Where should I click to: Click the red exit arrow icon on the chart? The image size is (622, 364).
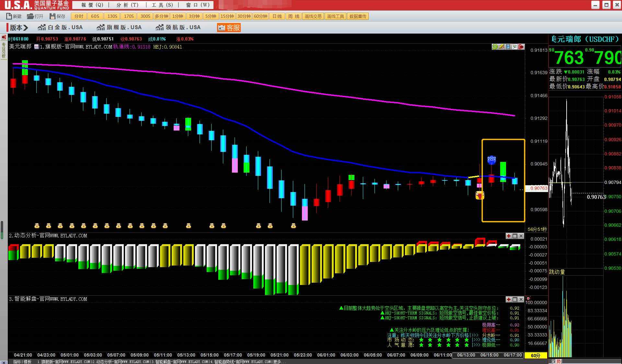click(521, 47)
